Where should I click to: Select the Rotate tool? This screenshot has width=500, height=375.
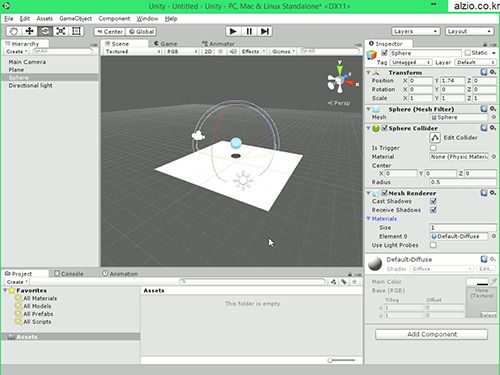click(45, 31)
